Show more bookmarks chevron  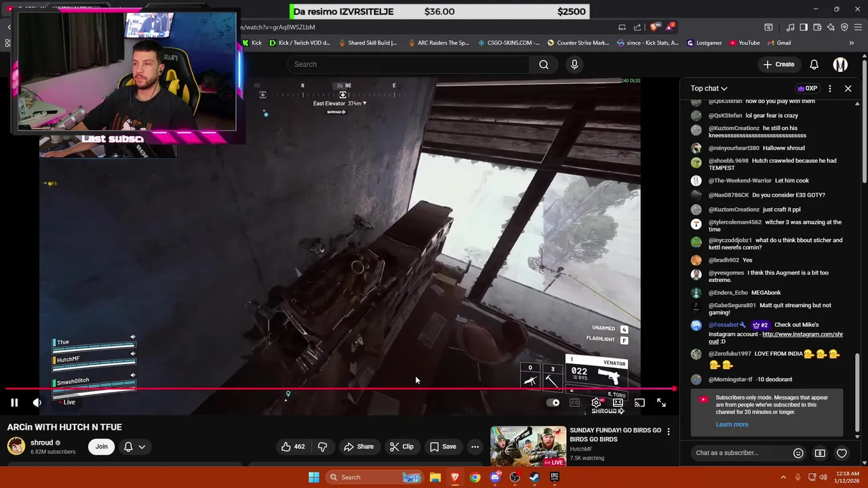click(x=852, y=43)
